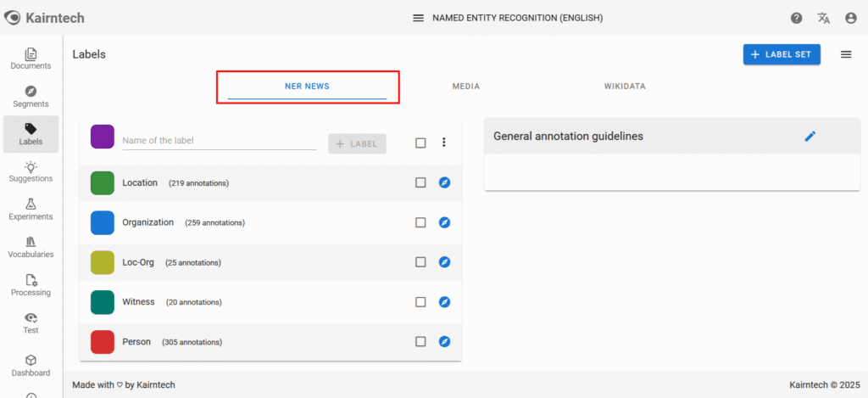868x398 pixels.
Task: Open the compass icon for Person label
Action: pyautogui.click(x=444, y=341)
